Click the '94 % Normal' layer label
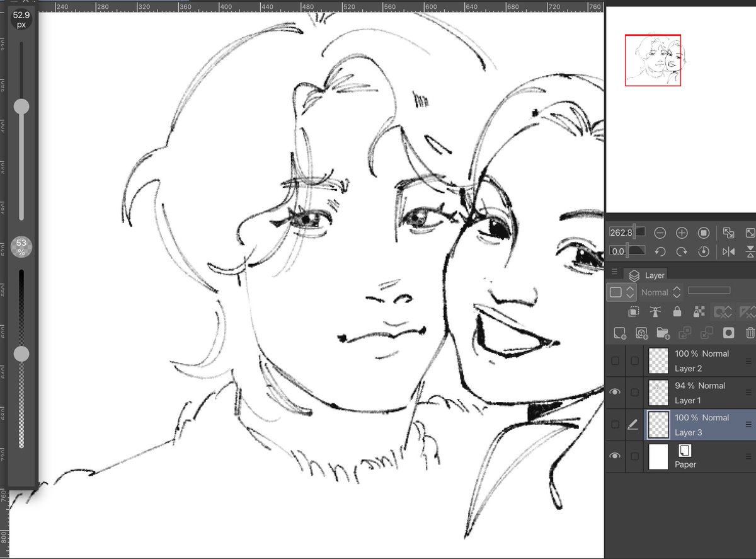The width and height of the screenshot is (756, 559). pos(700,386)
